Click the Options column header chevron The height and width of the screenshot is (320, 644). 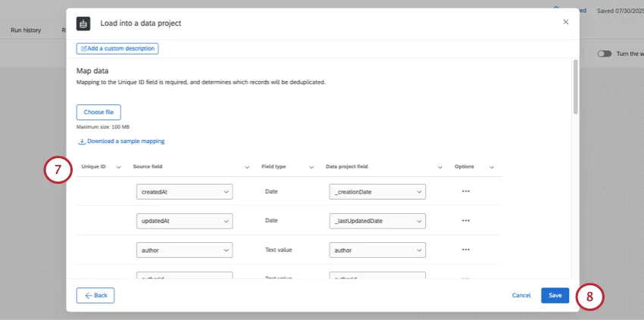click(491, 167)
